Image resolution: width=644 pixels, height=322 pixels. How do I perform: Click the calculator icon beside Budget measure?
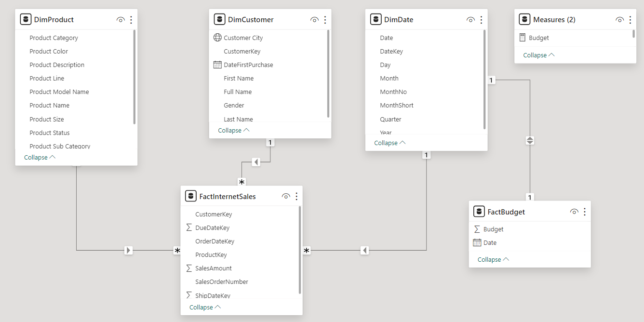point(523,38)
